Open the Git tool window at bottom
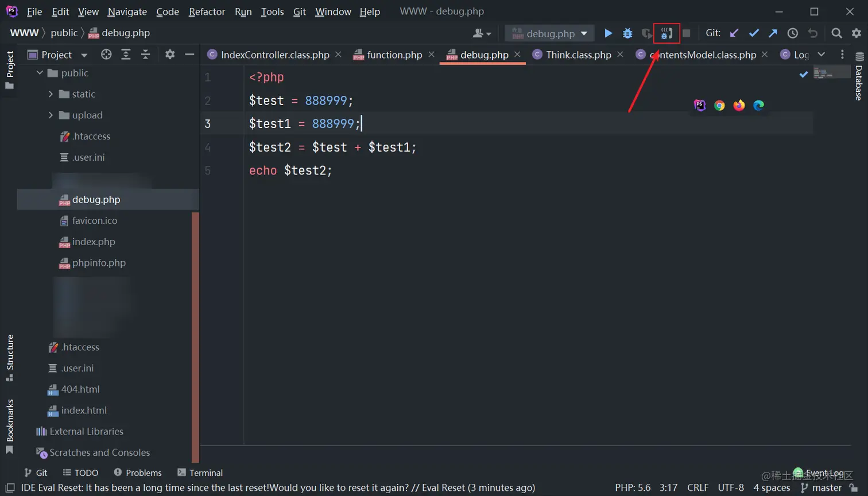The image size is (868, 496). point(36,472)
